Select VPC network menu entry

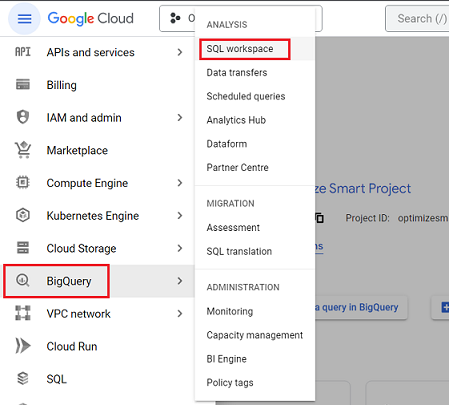[x=98, y=313]
